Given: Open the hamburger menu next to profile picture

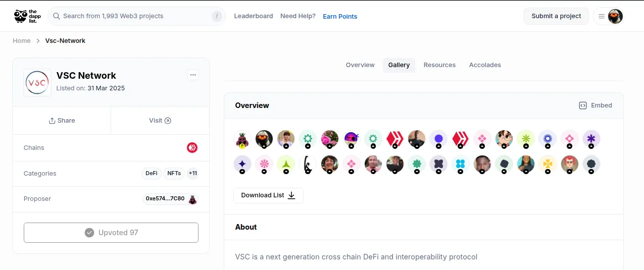Looking at the screenshot, I should click(x=601, y=16).
